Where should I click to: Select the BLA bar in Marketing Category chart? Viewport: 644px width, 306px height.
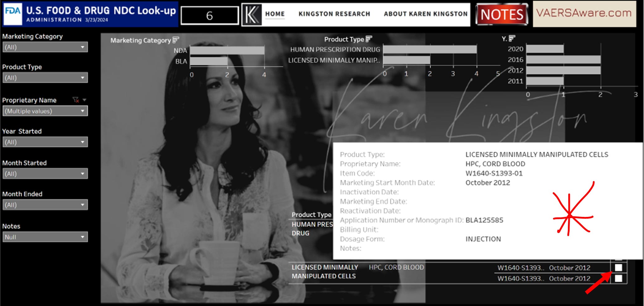(209, 61)
